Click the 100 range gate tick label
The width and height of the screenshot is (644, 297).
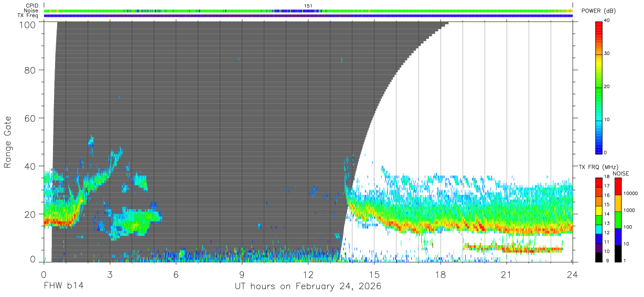coord(27,24)
